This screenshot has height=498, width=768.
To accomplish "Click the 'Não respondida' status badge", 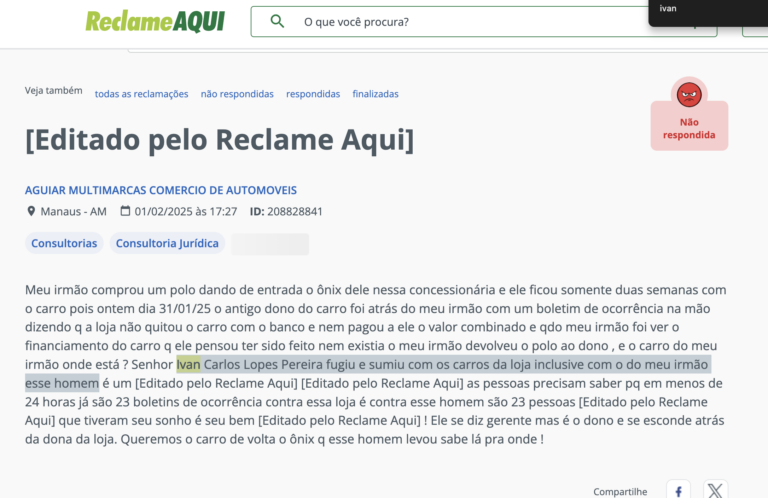I will click(x=689, y=128).
